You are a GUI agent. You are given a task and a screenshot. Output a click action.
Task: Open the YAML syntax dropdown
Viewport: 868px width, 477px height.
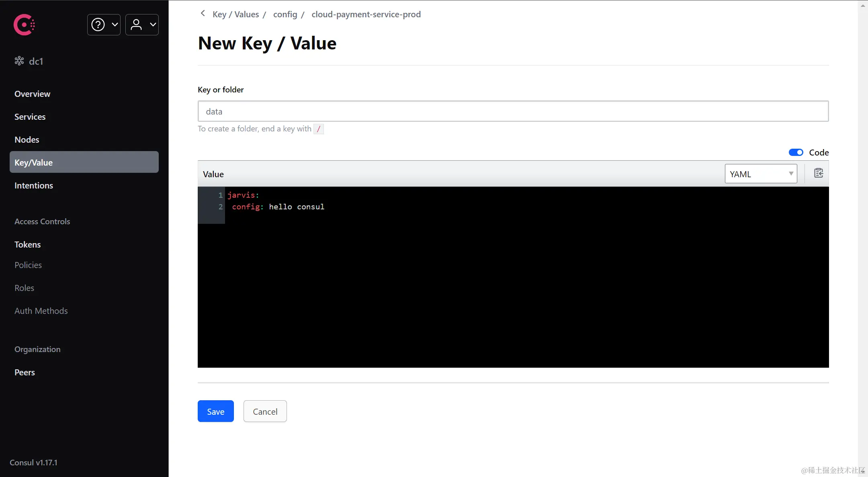pyautogui.click(x=761, y=174)
